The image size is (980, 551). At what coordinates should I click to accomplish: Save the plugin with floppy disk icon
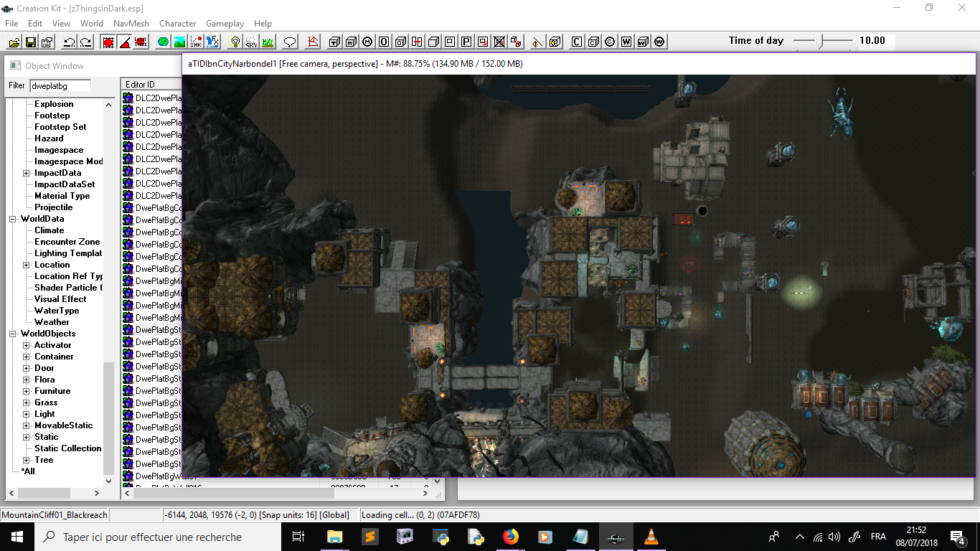pos(31,42)
